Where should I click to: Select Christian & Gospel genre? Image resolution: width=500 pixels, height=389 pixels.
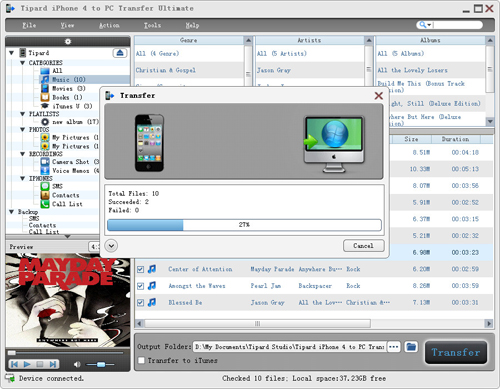coord(189,70)
